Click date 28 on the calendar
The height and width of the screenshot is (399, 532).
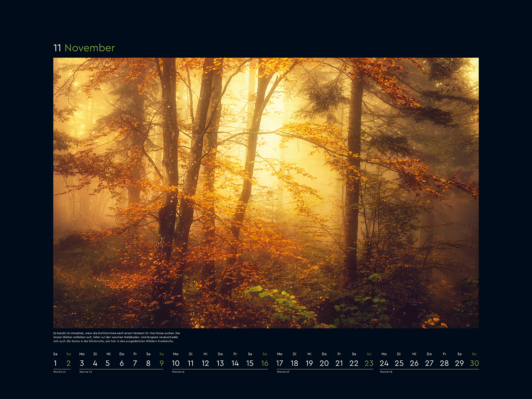click(x=444, y=363)
